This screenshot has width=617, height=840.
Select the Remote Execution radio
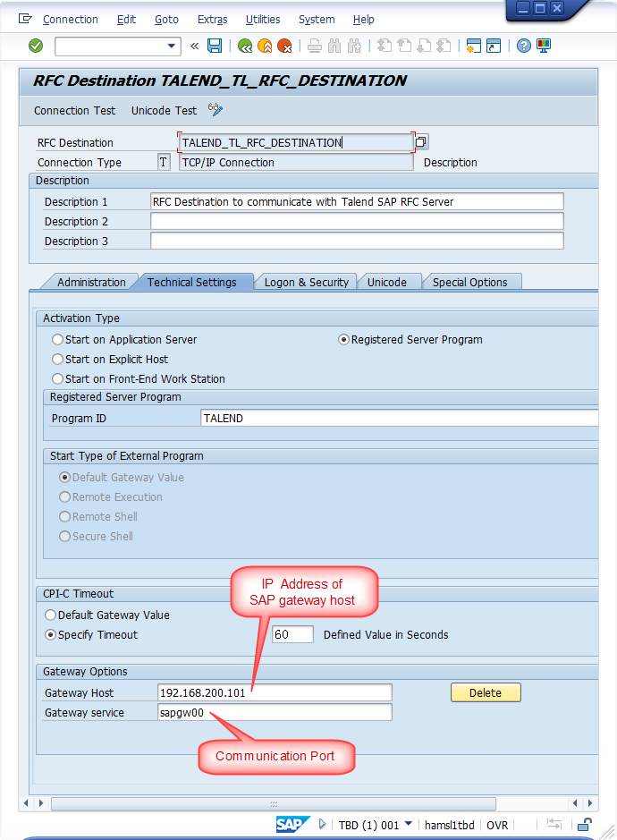tap(64, 497)
